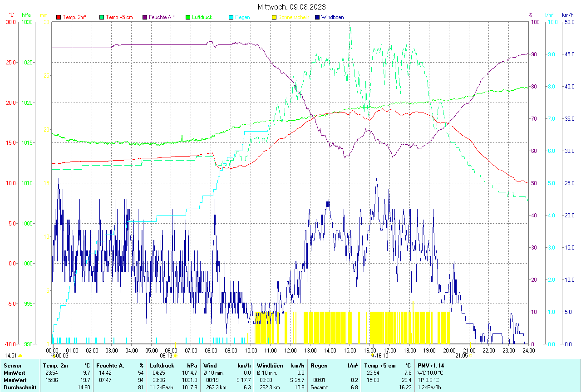Click the average temperature value 14.80
This screenshot has width=581, height=392.
point(84,387)
